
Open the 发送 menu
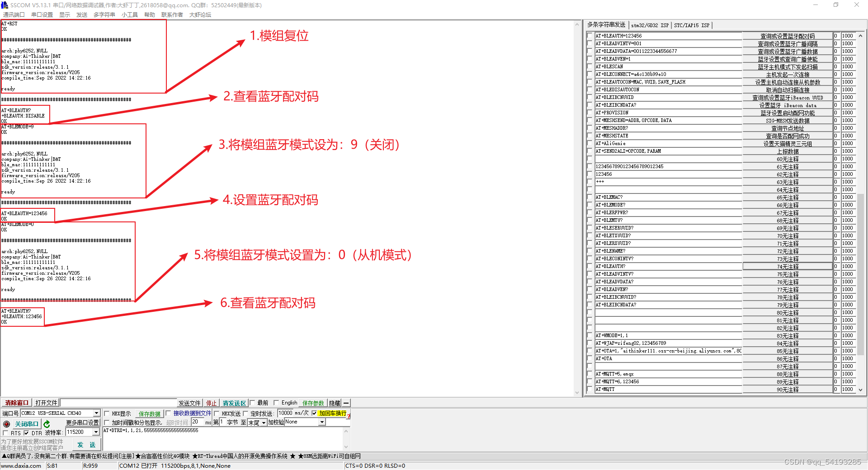(82, 15)
